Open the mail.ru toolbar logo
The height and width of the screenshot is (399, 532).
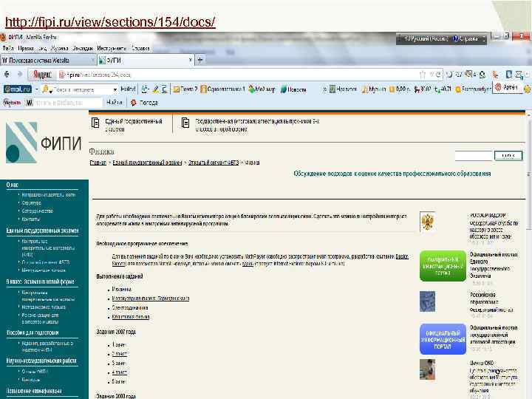click(18, 89)
